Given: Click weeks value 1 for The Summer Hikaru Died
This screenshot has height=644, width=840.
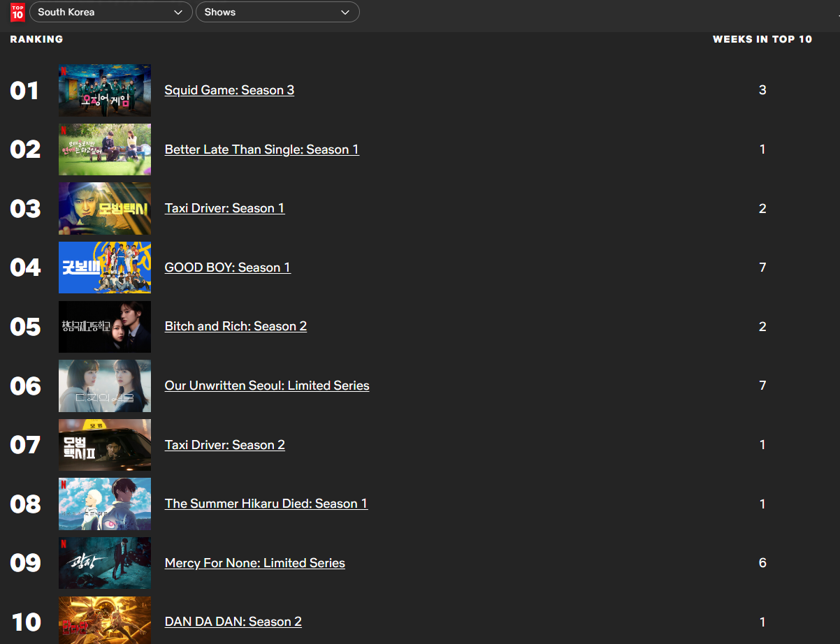Looking at the screenshot, I should (x=762, y=504).
